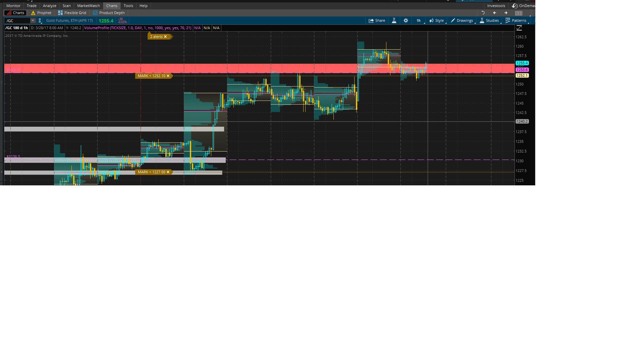Image resolution: width=644 pixels, height=362 pixels.
Task: Click the Share button
Action: tap(377, 20)
